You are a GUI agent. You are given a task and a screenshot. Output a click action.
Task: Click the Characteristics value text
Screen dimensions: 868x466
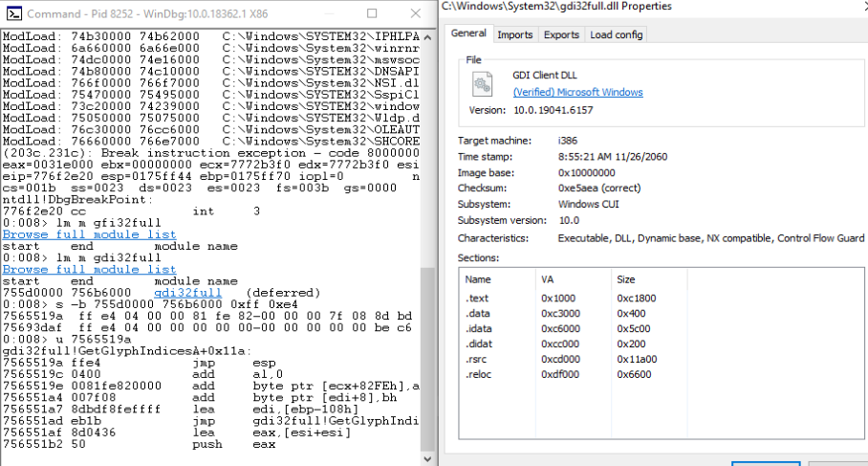pos(711,238)
